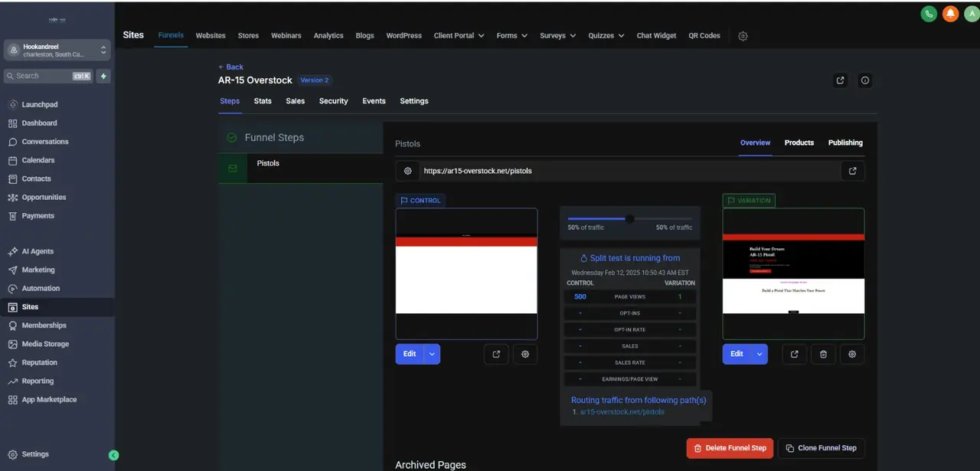Open the Sites settings gear icon
The image size is (980, 471).
[x=743, y=36]
